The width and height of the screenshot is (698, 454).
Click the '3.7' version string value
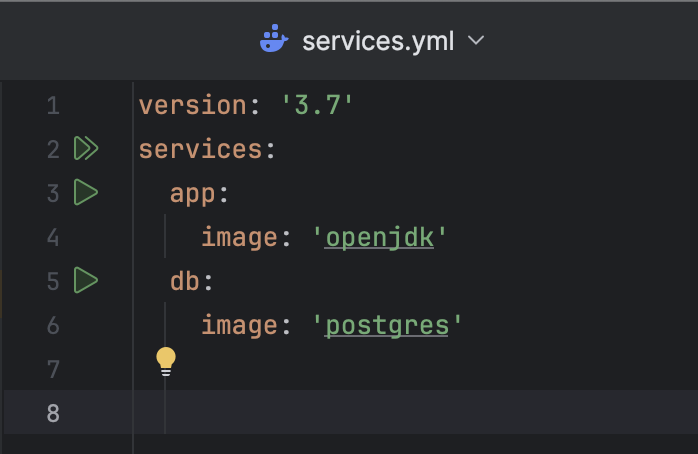[317, 105]
